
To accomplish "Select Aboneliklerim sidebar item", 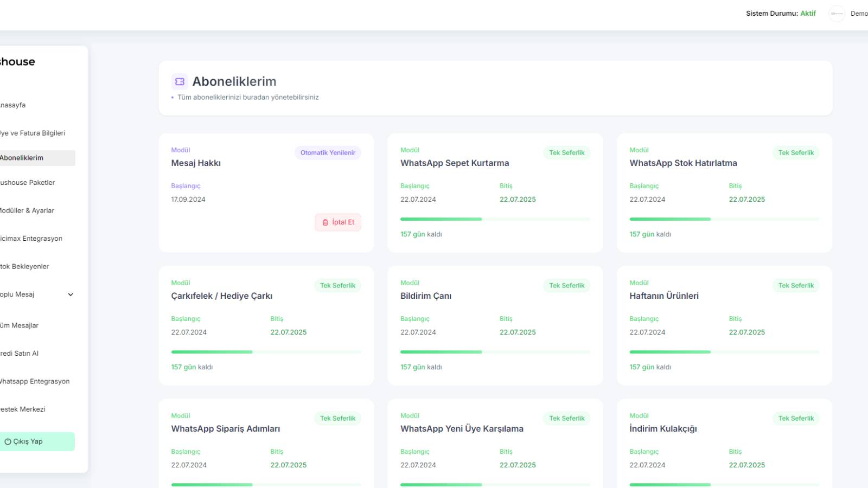I will pyautogui.click(x=37, y=158).
